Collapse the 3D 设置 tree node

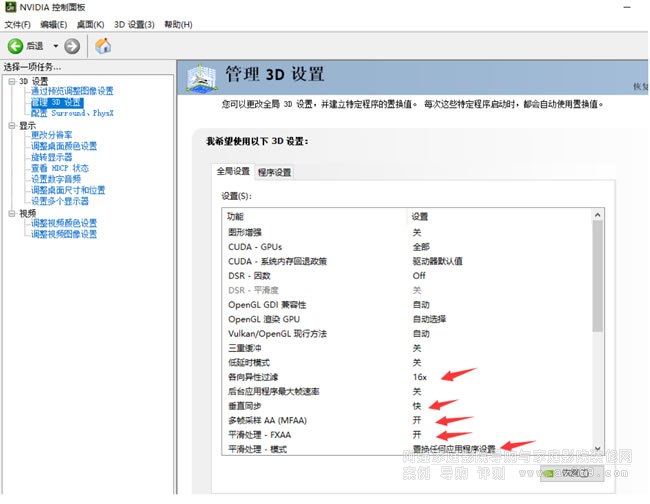pos(11,81)
